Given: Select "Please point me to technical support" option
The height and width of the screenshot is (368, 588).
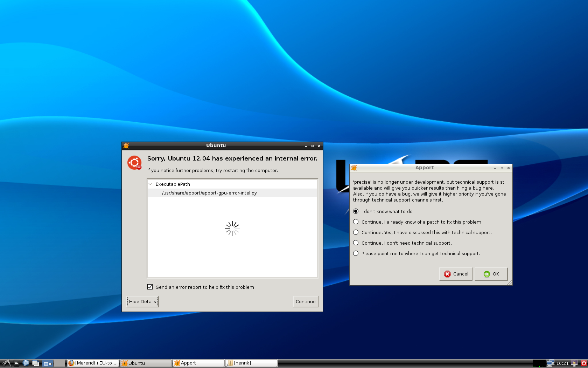Looking at the screenshot, I should 417,253.
